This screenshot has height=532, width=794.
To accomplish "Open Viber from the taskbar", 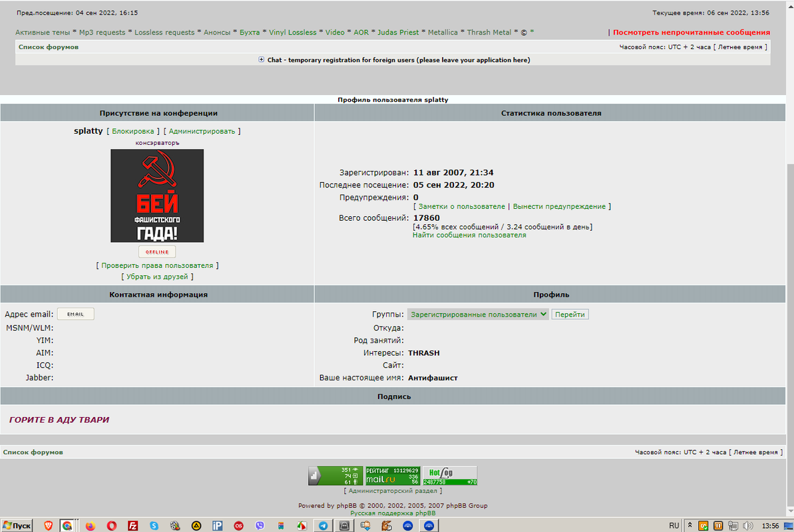I will (x=260, y=525).
